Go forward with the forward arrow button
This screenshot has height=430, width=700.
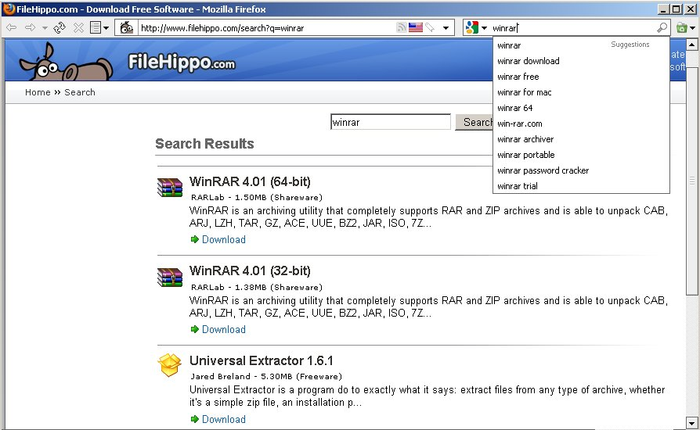30,28
